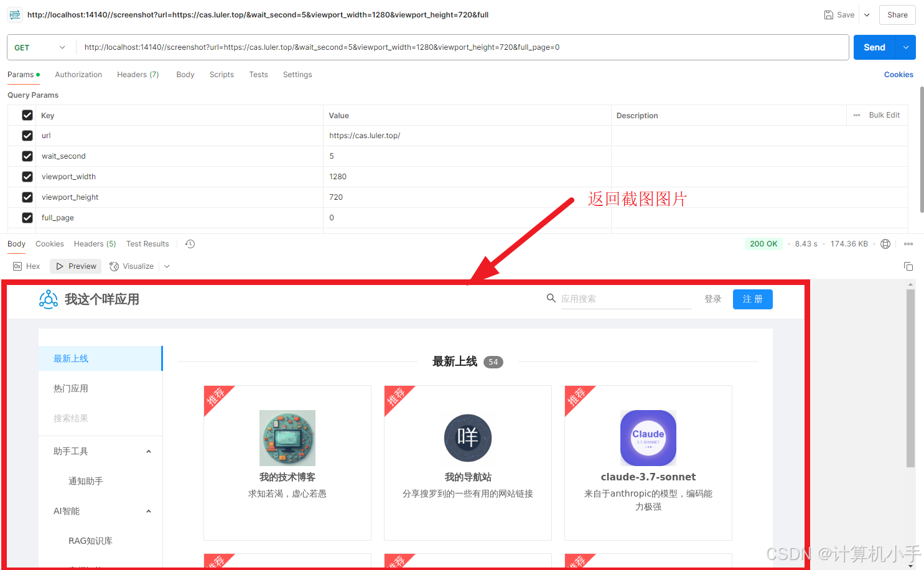Open the Scripts tab

(x=222, y=75)
